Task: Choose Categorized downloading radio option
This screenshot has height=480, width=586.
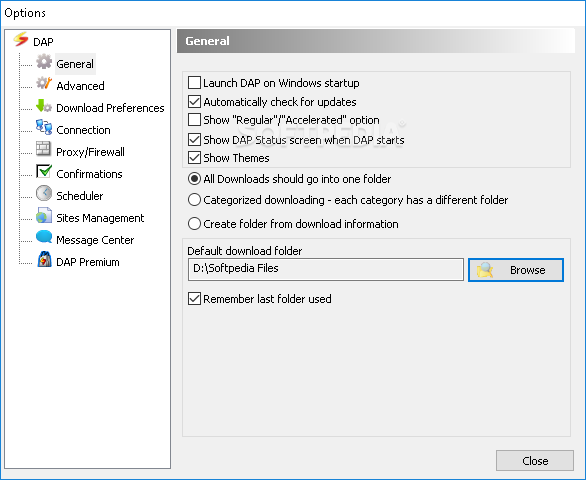Action: pos(194,200)
